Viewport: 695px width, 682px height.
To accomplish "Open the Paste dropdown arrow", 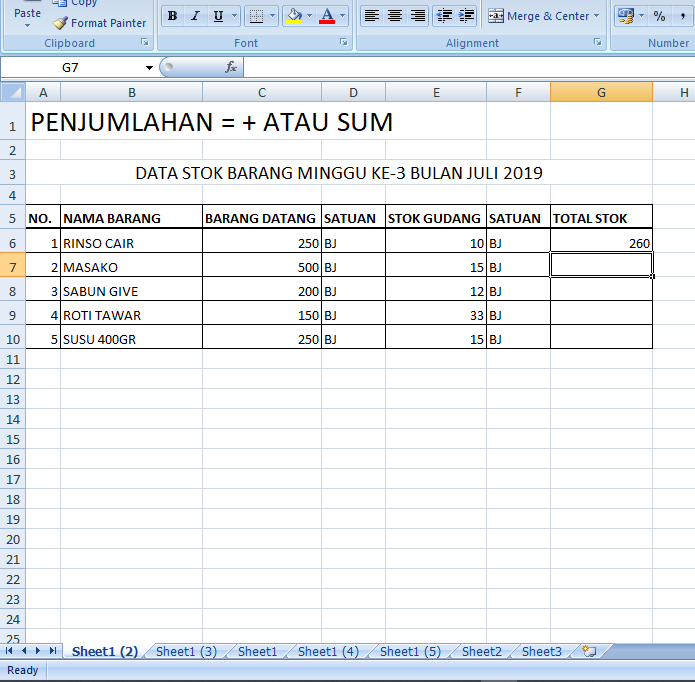I will tap(27, 26).
